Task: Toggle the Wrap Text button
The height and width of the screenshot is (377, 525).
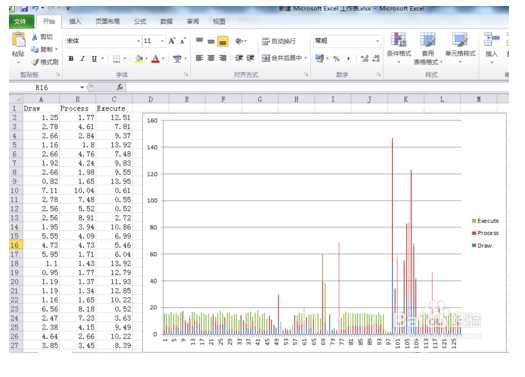Action: (279, 41)
